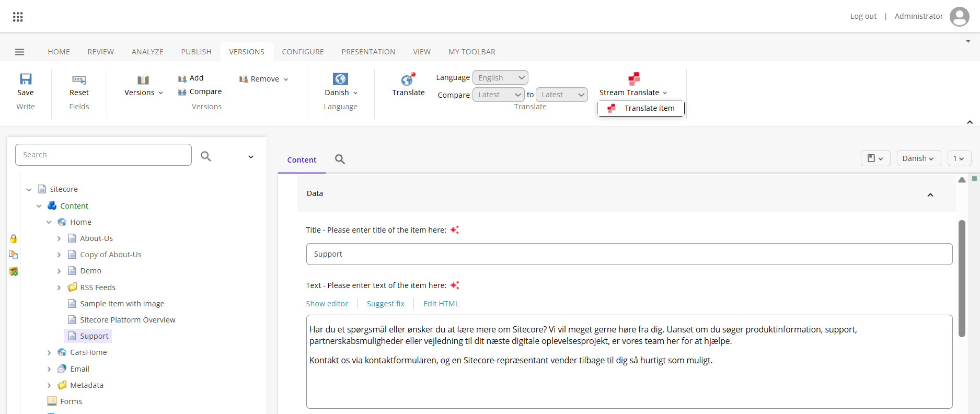Open the MY TOOLBAR ribbon tab
The image size is (980, 414).
coord(472,52)
